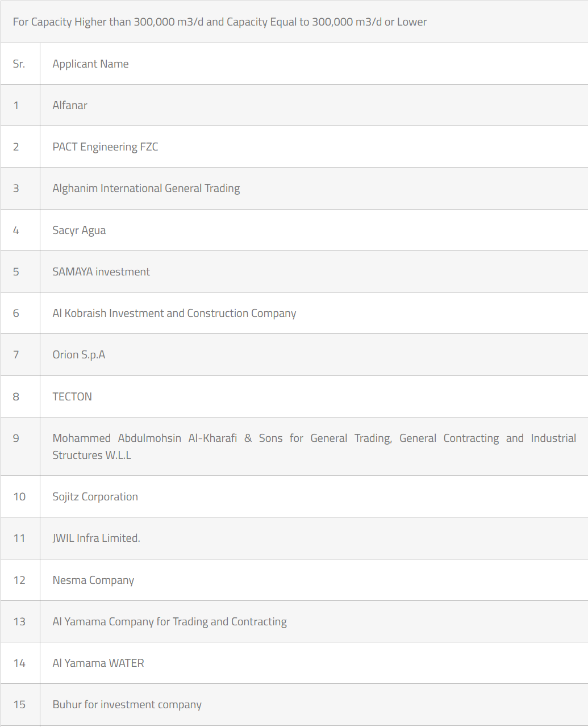Image resolution: width=588 pixels, height=727 pixels.
Task: Click PACT Engineering FZC entry
Action: (x=106, y=147)
